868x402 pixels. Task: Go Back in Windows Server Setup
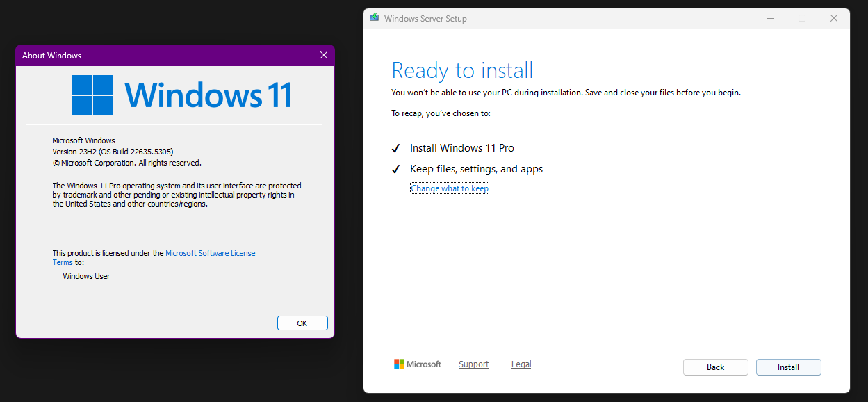(715, 367)
